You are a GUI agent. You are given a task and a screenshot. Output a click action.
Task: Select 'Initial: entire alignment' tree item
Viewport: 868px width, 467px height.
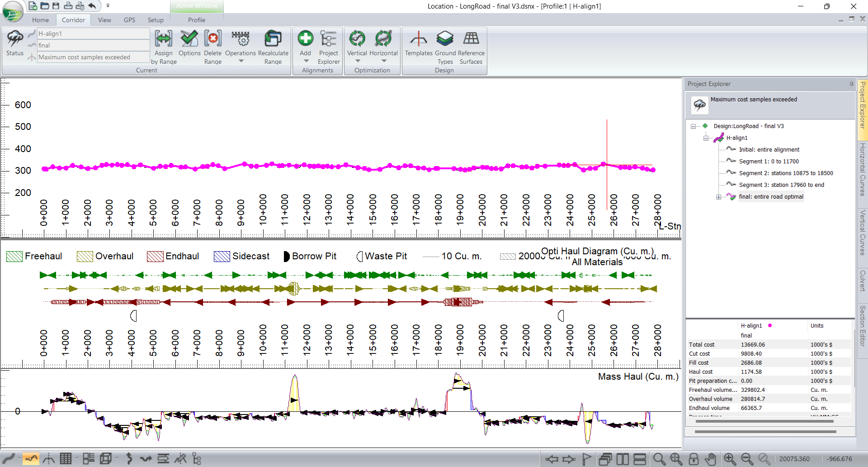pos(769,150)
